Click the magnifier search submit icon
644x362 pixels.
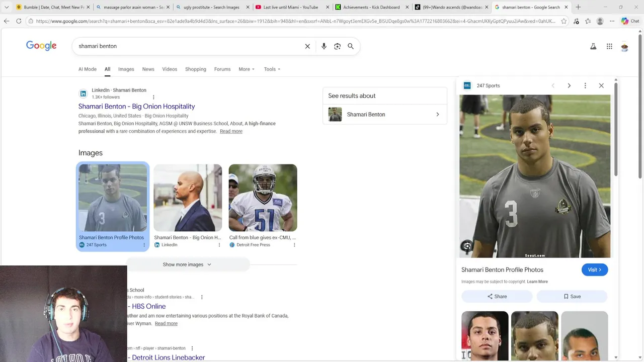[x=351, y=46]
